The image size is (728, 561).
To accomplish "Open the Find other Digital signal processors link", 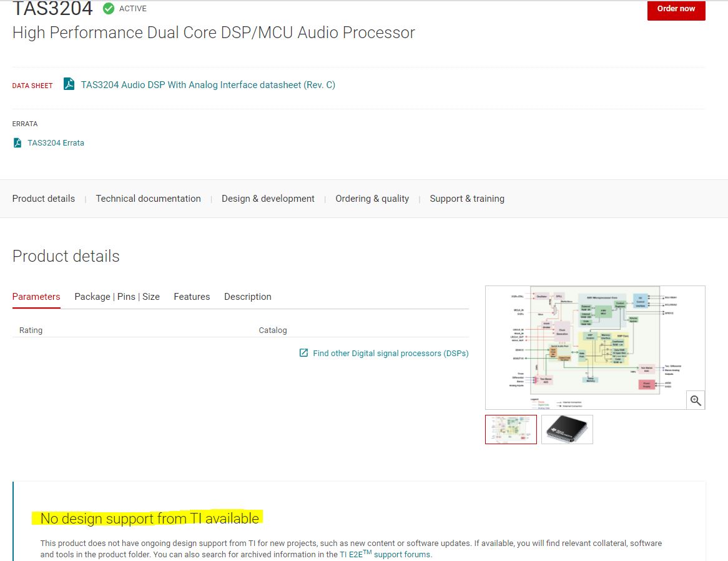I will (x=391, y=353).
